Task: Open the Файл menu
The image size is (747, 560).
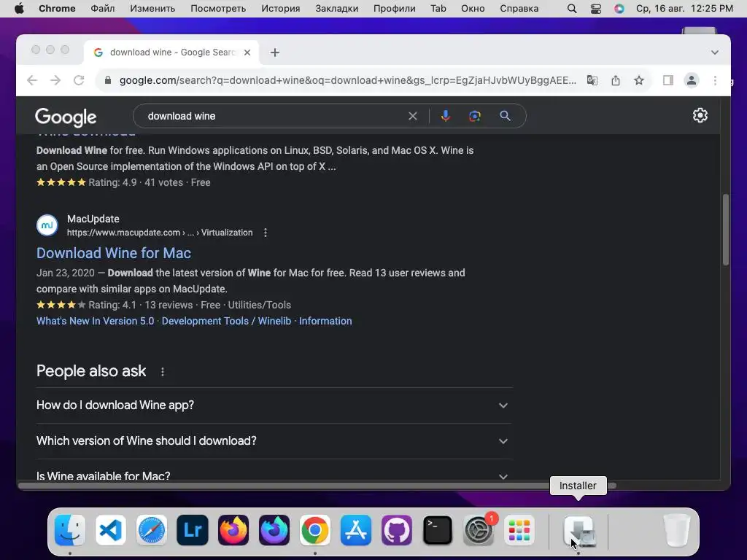Action: click(x=102, y=9)
